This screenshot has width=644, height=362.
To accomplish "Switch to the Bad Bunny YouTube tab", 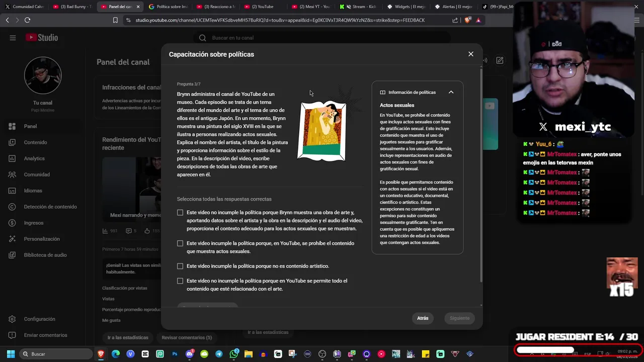I will [72, 7].
